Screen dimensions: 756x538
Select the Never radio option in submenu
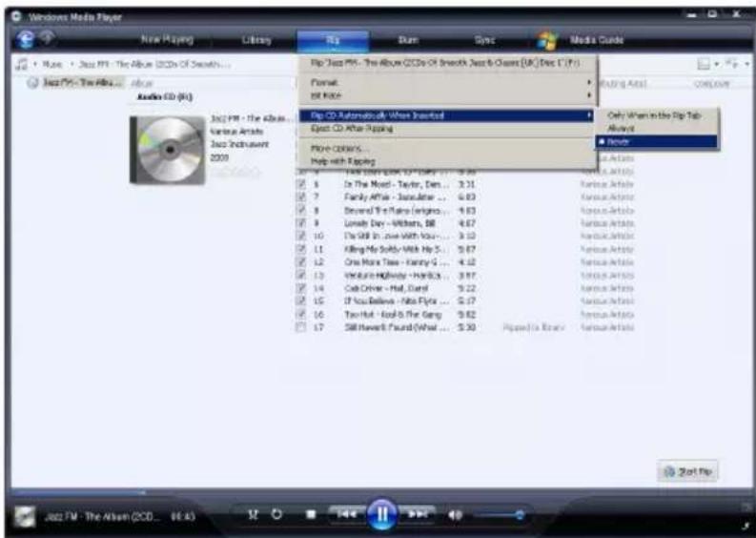(x=657, y=141)
